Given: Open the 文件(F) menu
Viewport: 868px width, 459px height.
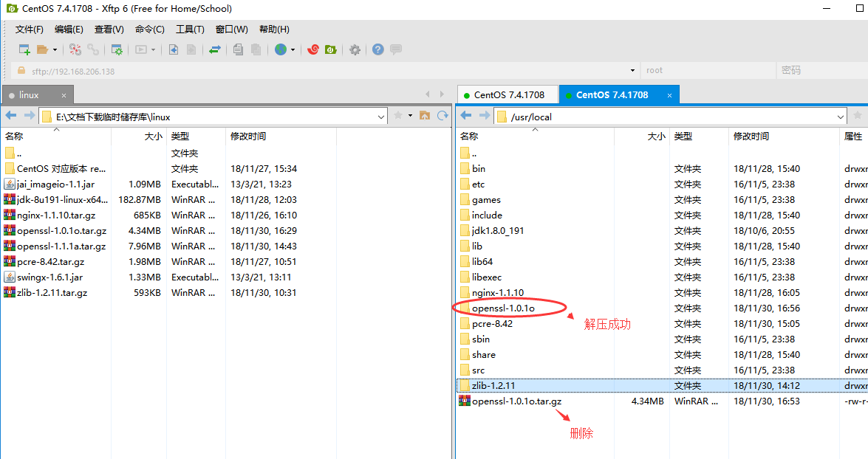Looking at the screenshot, I should (29, 30).
